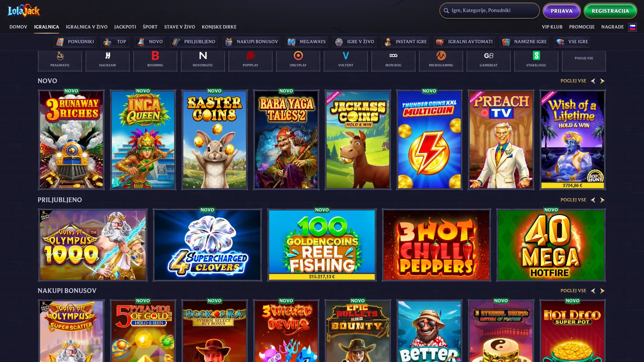Go to the Jackpoti menu item

pyautogui.click(x=125, y=27)
